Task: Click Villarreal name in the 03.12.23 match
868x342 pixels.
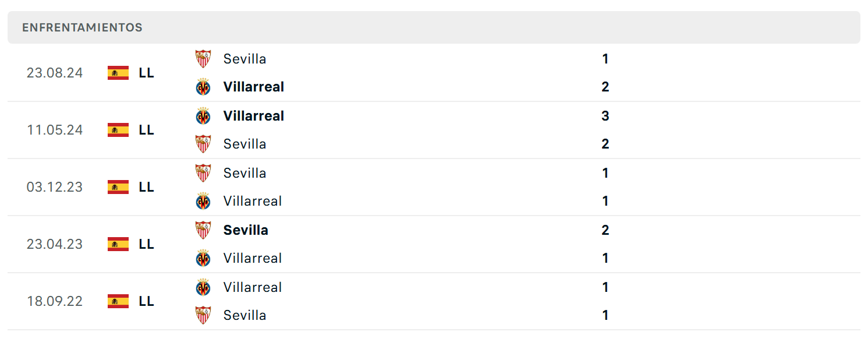Action: click(x=253, y=201)
